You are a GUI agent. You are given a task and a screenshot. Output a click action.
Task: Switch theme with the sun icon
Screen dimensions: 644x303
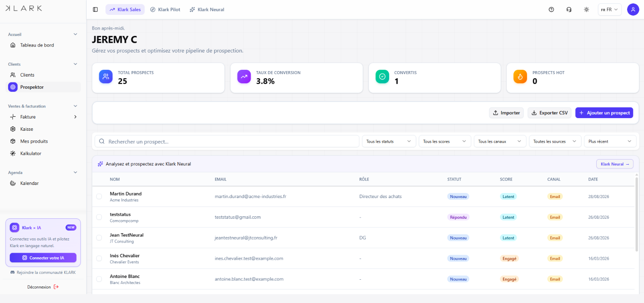(587, 9)
